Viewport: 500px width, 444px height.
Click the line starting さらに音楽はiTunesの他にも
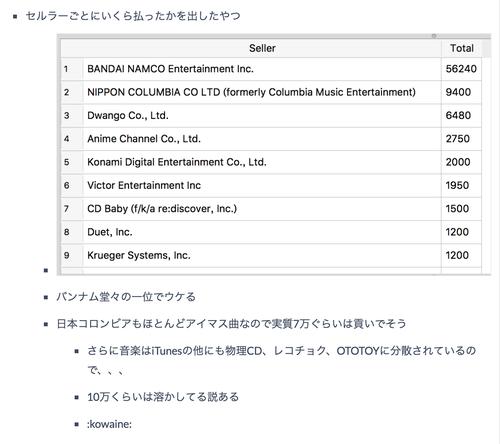(x=281, y=360)
